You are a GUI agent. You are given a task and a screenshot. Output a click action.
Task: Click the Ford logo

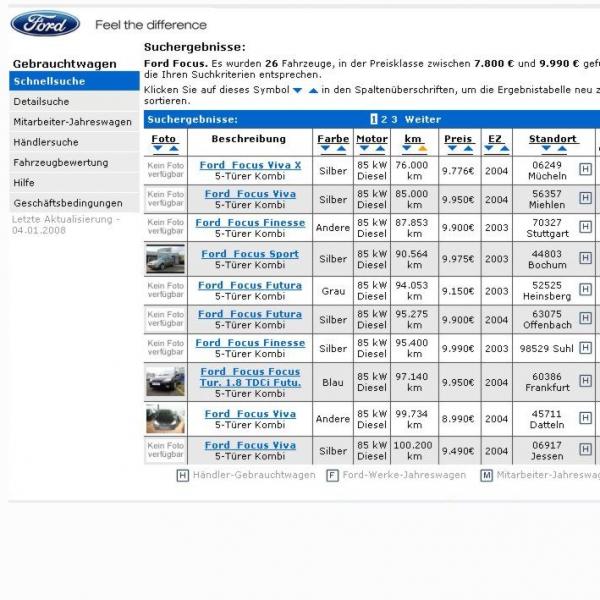(45, 24)
